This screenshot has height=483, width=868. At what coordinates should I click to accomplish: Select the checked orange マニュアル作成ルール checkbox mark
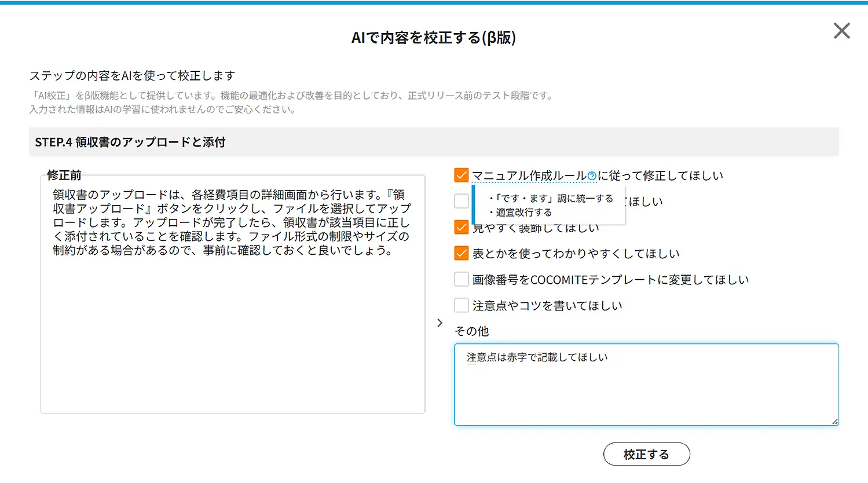[x=461, y=174]
